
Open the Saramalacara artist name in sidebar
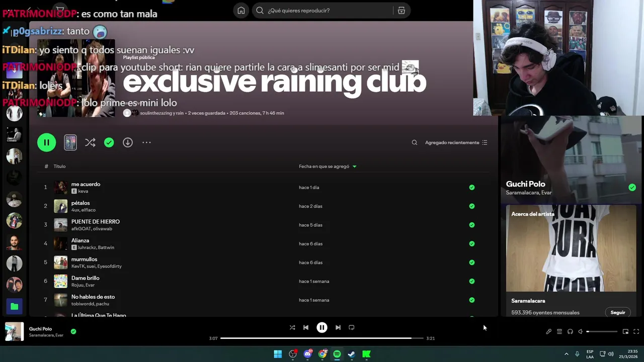(x=528, y=301)
